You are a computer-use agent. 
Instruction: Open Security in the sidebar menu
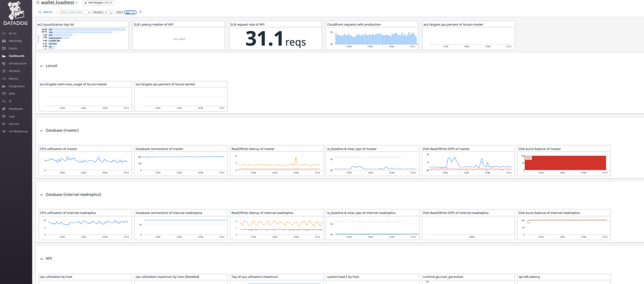pyautogui.click(x=14, y=124)
